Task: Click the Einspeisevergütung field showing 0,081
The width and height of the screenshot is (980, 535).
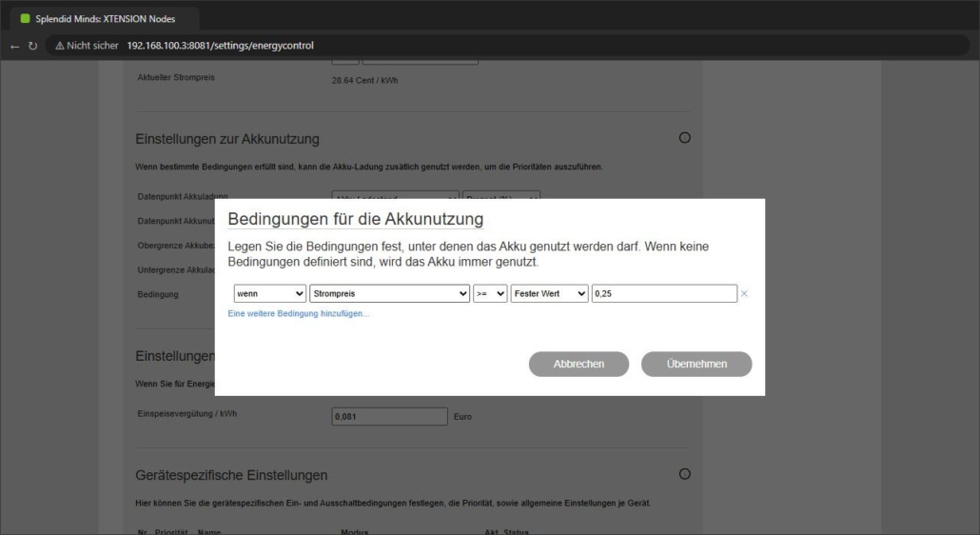Action: click(389, 417)
